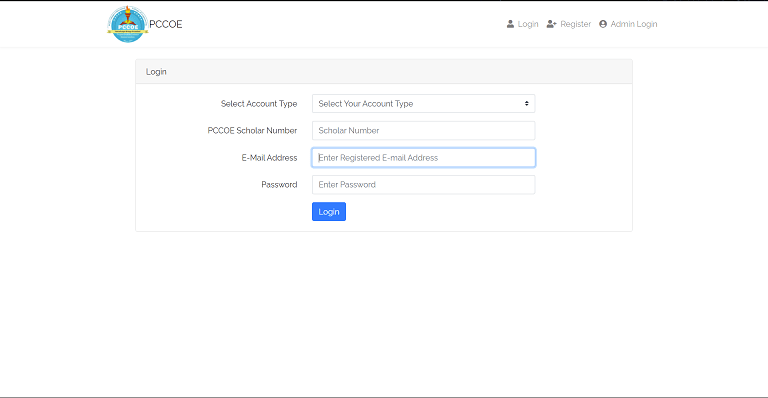Image resolution: width=768 pixels, height=398 pixels.
Task: Click the E-Mail Address label
Action: coord(269,158)
